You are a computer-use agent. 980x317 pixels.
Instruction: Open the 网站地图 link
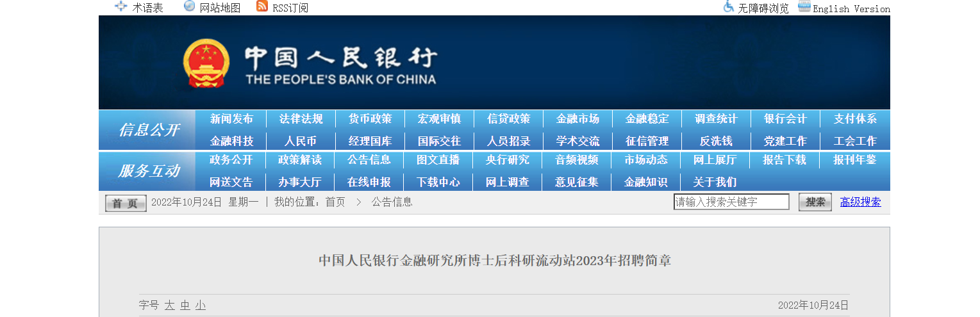220,8
